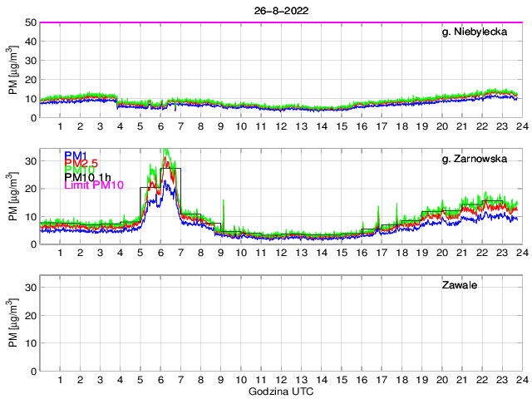Select the black PM10 1h legend entry
The width and height of the screenshot is (532, 399).
coord(88,178)
